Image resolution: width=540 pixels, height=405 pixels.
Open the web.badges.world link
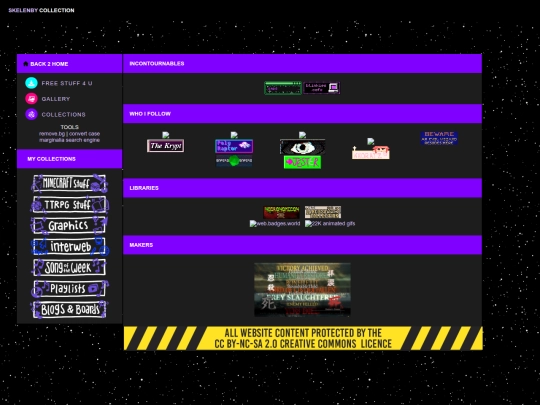click(x=275, y=224)
